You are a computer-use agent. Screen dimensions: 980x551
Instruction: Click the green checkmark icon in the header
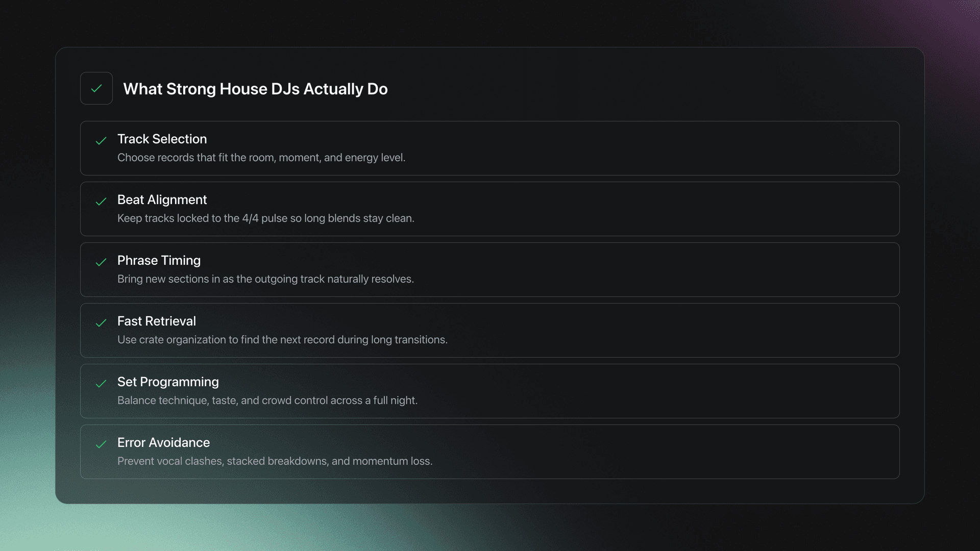pyautogui.click(x=96, y=88)
